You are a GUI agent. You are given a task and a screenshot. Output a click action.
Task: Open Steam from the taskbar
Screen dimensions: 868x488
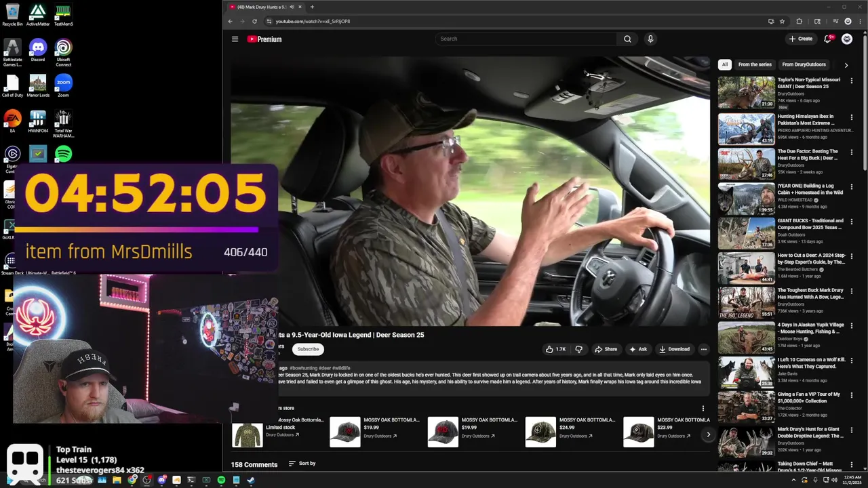pyautogui.click(x=250, y=480)
